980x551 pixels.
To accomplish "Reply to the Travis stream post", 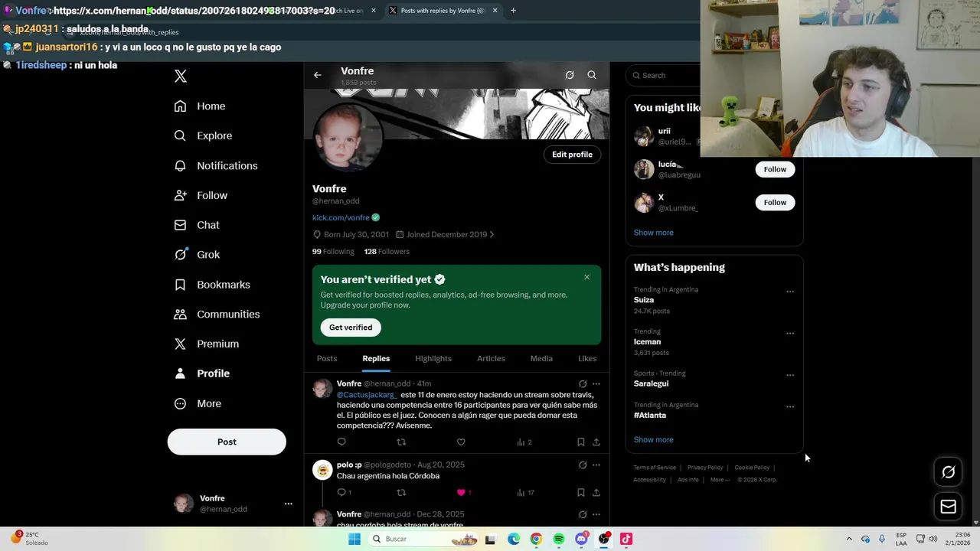I will coord(341,442).
